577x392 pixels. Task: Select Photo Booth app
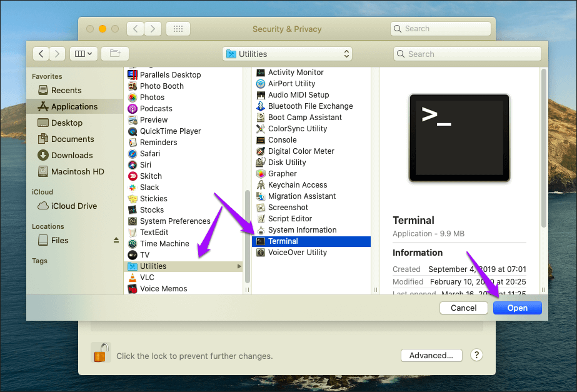point(183,86)
